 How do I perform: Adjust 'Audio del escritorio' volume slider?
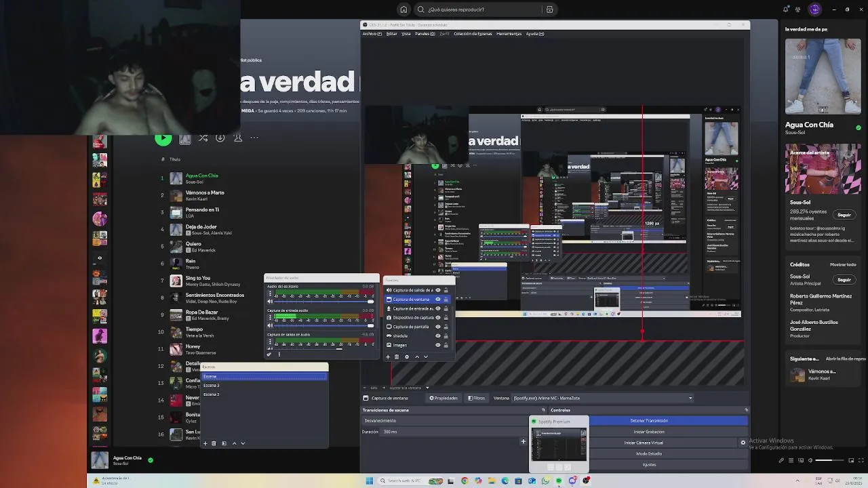(x=323, y=301)
